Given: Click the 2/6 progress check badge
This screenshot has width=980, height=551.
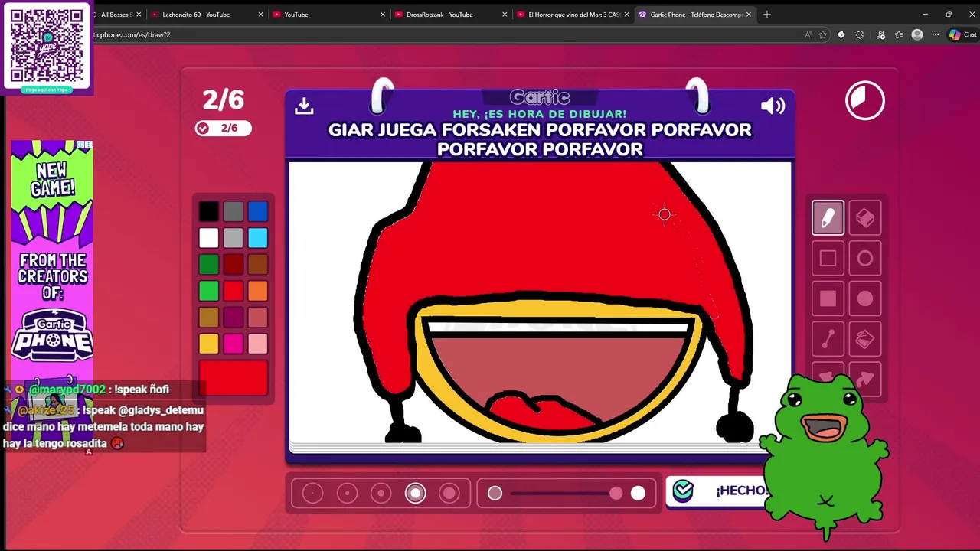Looking at the screenshot, I should 223,128.
